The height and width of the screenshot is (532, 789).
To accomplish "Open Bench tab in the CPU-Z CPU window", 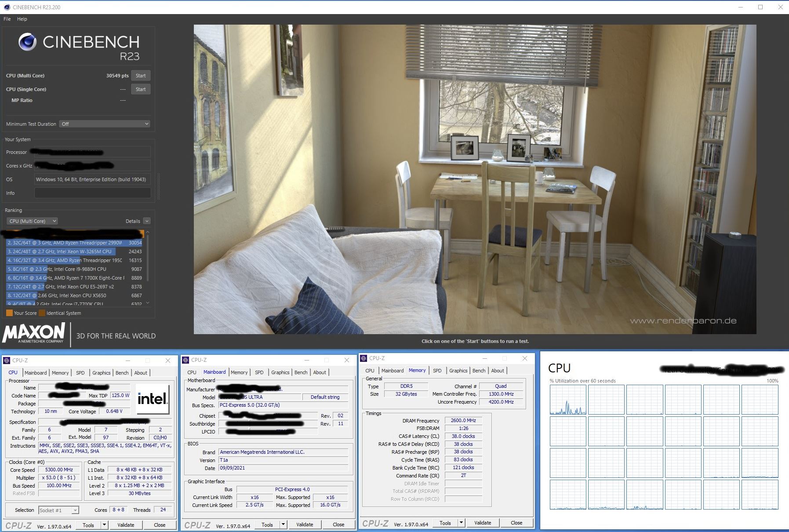I will tap(122, 373).
